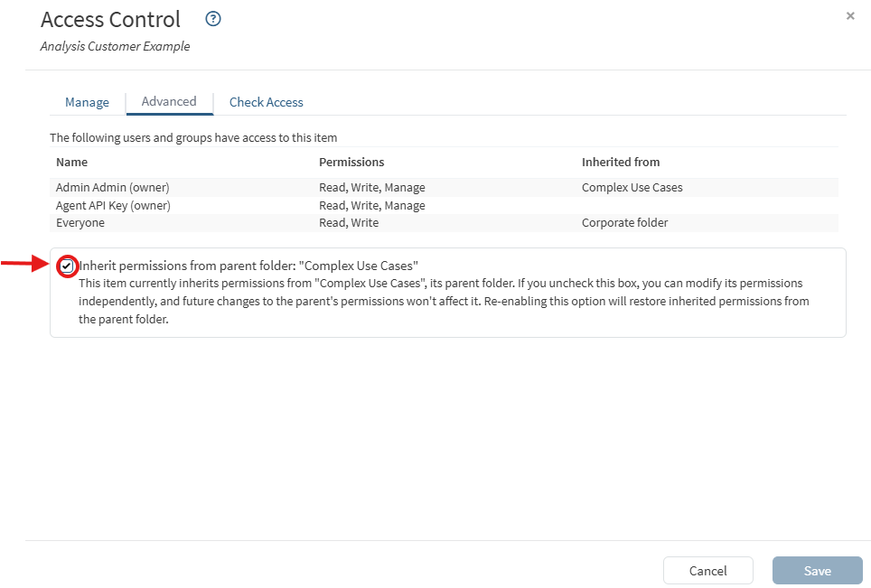Click the Permissions column header
Image resolution: width=871 pixels, height=588 pixels.
coord(351,163)
